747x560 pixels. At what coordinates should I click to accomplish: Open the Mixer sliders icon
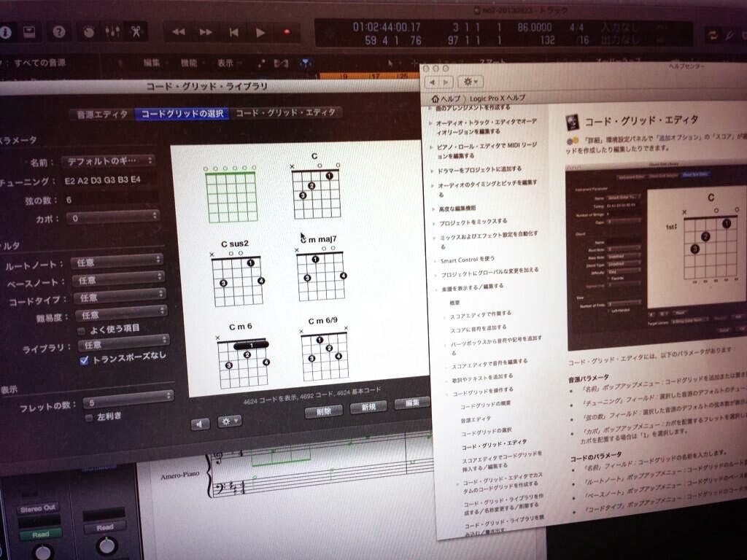pos(112,32)
